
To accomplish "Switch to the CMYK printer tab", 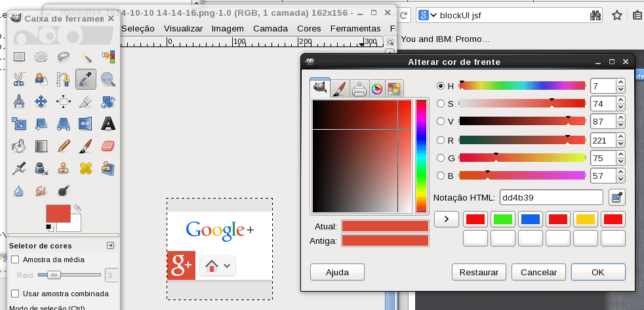I will pos(359,88).
